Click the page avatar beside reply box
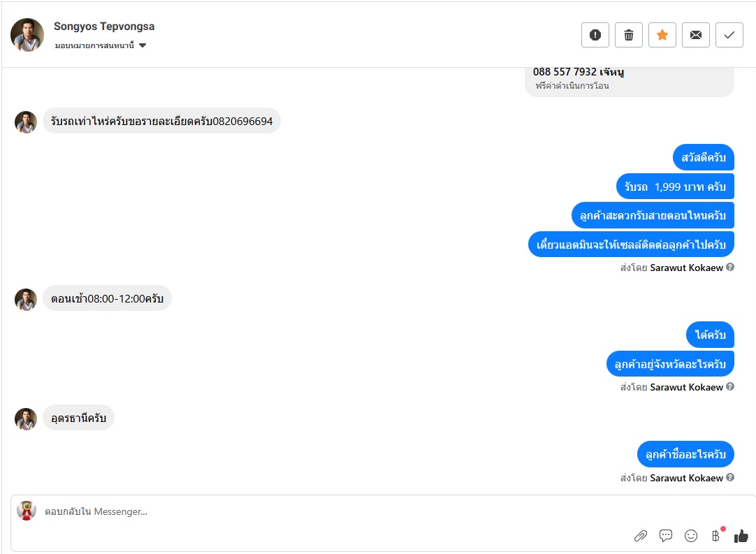Image resolution: width=756 pixels, height=554 pixels. click(x=27, y=511)
